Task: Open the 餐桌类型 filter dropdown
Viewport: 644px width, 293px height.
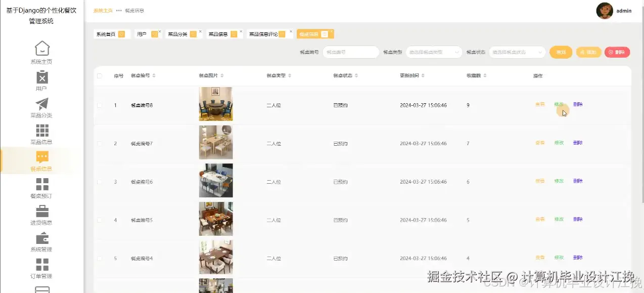Action: pos(434,52)
